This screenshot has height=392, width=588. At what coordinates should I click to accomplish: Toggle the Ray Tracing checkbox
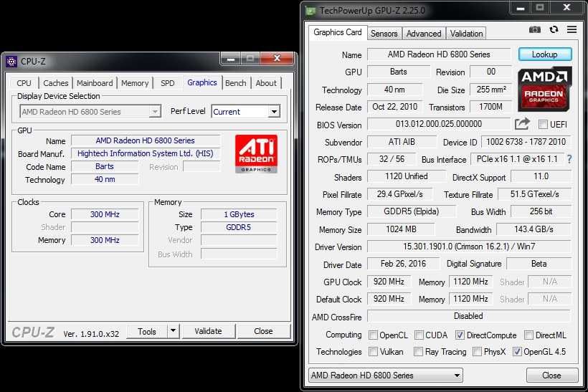click(x=418, y=352)
